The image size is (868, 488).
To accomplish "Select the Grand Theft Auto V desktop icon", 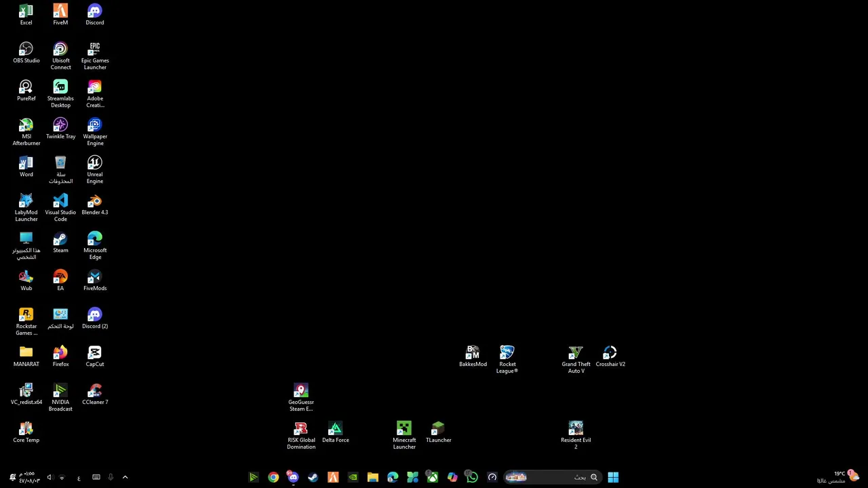I will click(x=576, y=360).
